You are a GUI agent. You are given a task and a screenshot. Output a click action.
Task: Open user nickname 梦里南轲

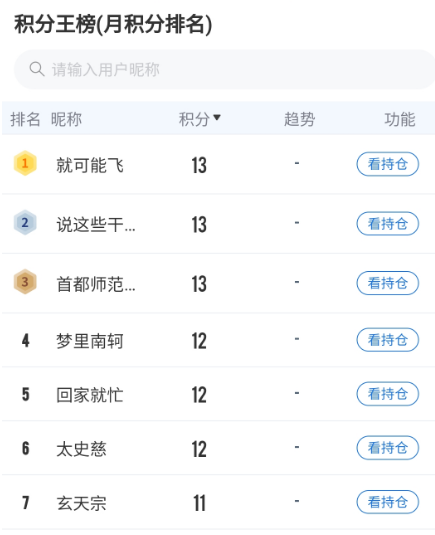(x=90, y=341)
